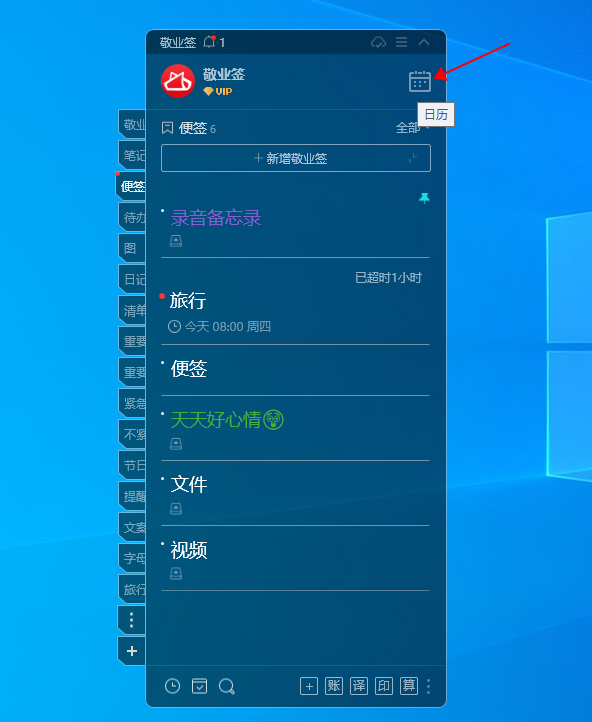Switch to the 清单 side tab
This screenshot has width=592, height=722.
(x=132, y=310)
